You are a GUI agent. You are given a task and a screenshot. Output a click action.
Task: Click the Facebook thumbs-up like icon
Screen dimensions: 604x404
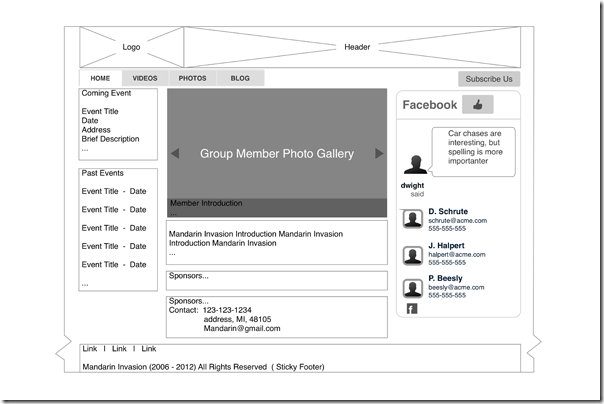click(478, 104)
